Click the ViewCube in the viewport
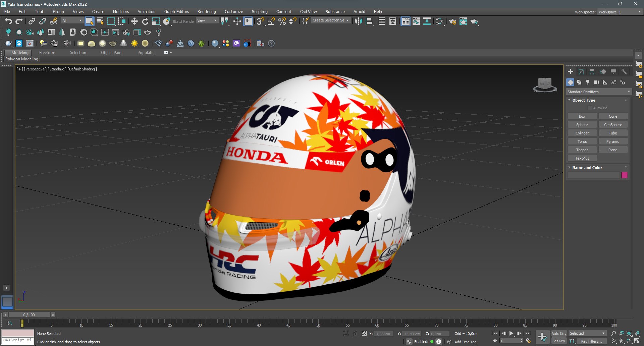 click(x=545, y=84)
